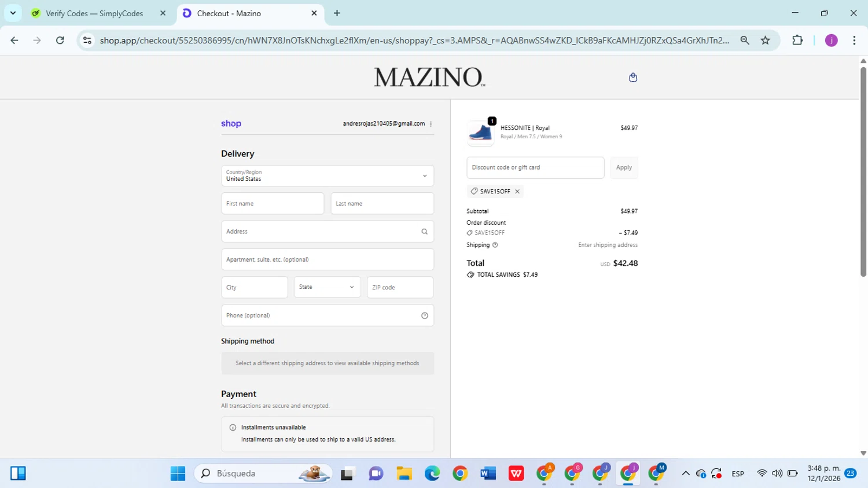The width and height of the screenshot is (868, 488).
Task: Click the Phone (optional) field
Action: (328, 315)
